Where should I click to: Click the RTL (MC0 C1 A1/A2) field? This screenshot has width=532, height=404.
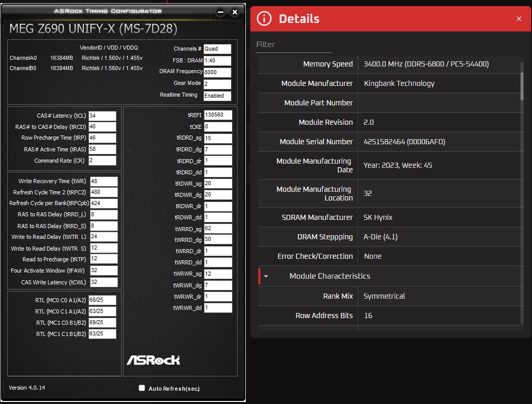[102, 311]
